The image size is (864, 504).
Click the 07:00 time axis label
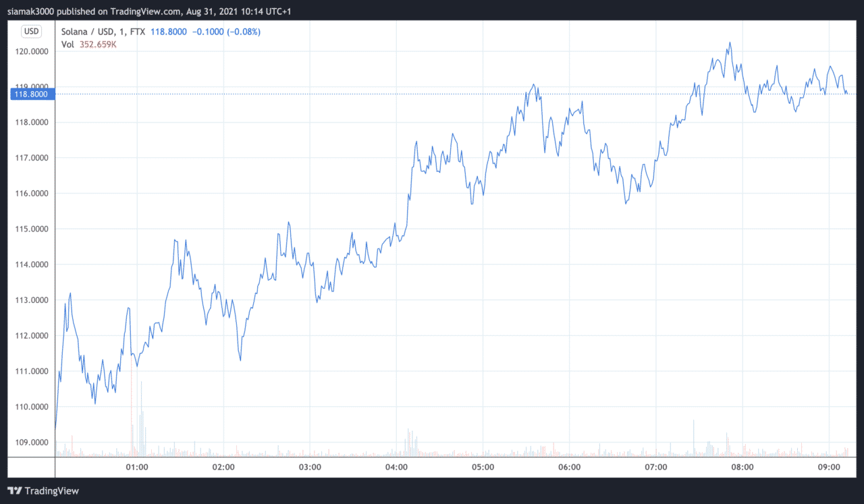tap(656, 467)
